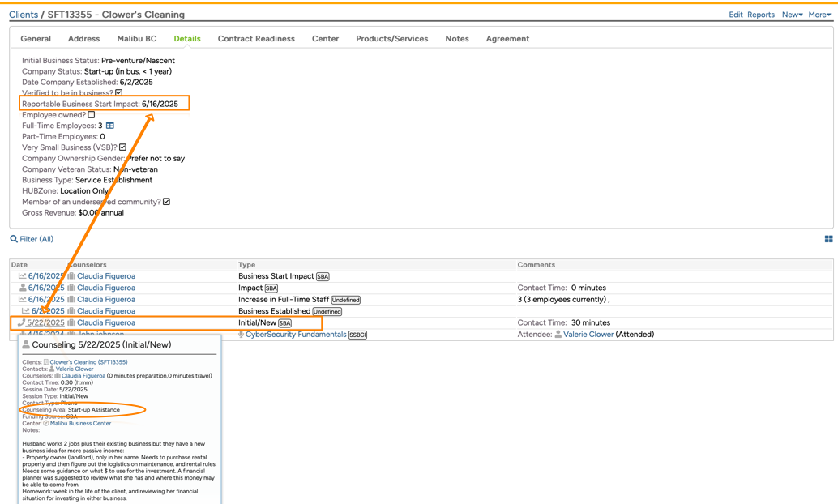Expand the More dropdown menu
The height and width of the screenshot is (504, 838).
tap(819, 15)
